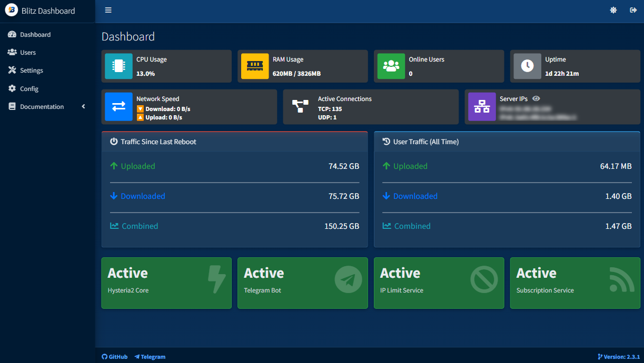Click the 1.47 GB combined value

point(619,226)
